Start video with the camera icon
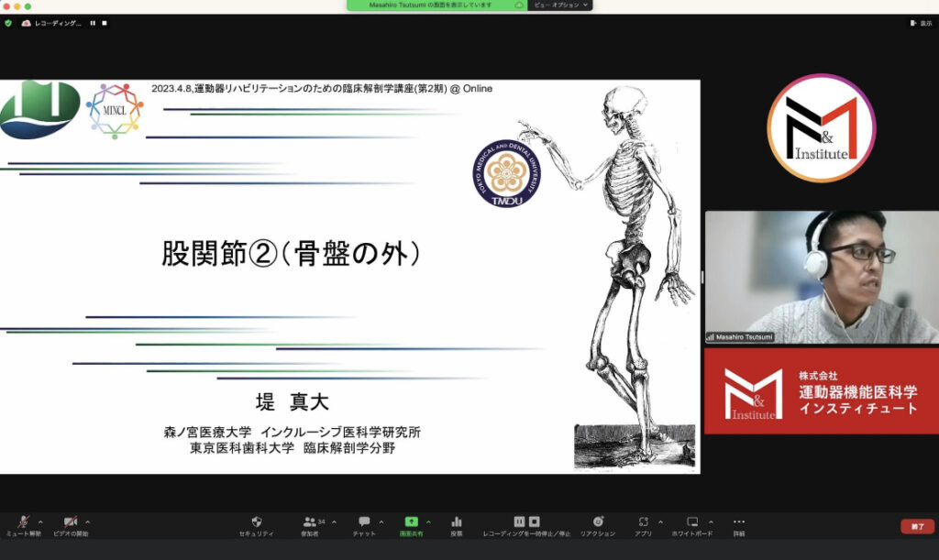The height and width of the screenshot is (560, 939). tap(70, 522)
